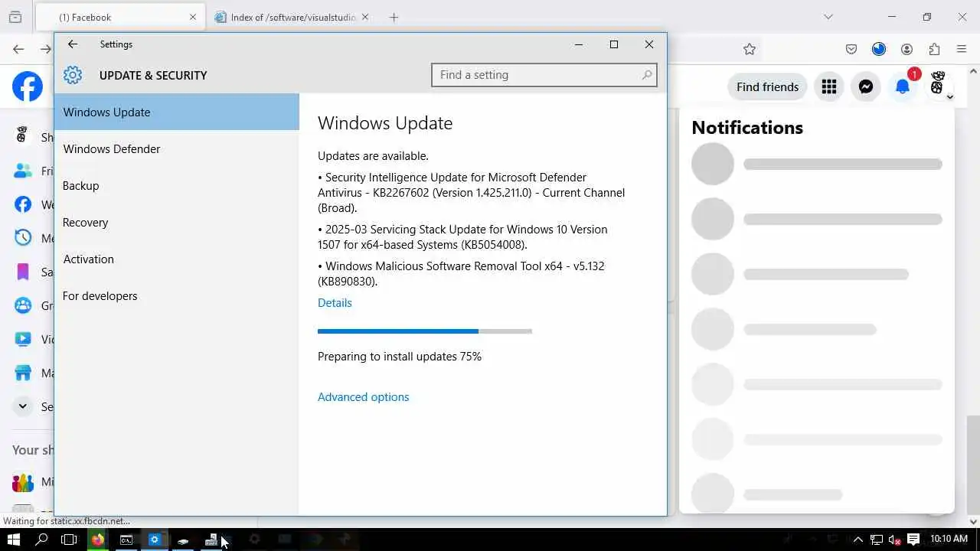The height and width of the screenshot is (551, 980).
Task: Open Facebook Messenger
Action: tap(866, 86)
